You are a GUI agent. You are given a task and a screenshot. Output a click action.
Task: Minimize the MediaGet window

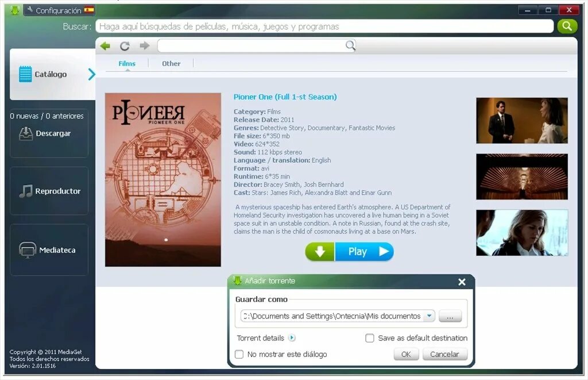[x=528, y=10]
